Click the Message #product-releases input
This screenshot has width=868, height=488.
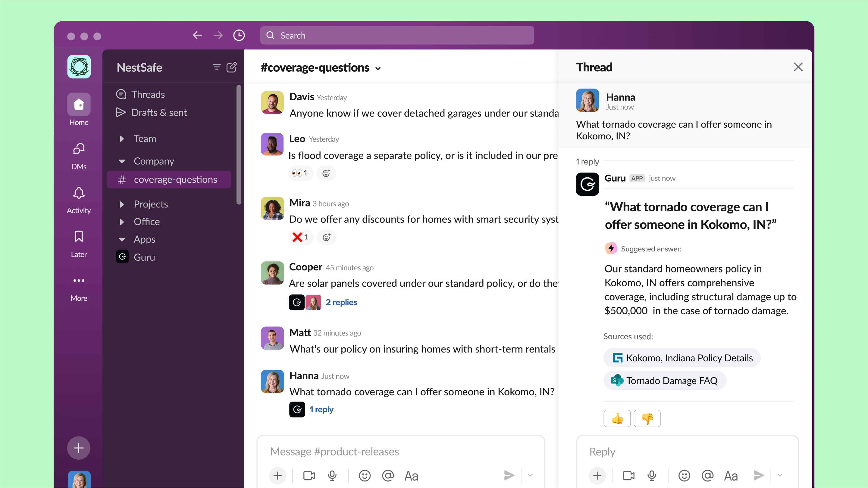tap(400, 451)
